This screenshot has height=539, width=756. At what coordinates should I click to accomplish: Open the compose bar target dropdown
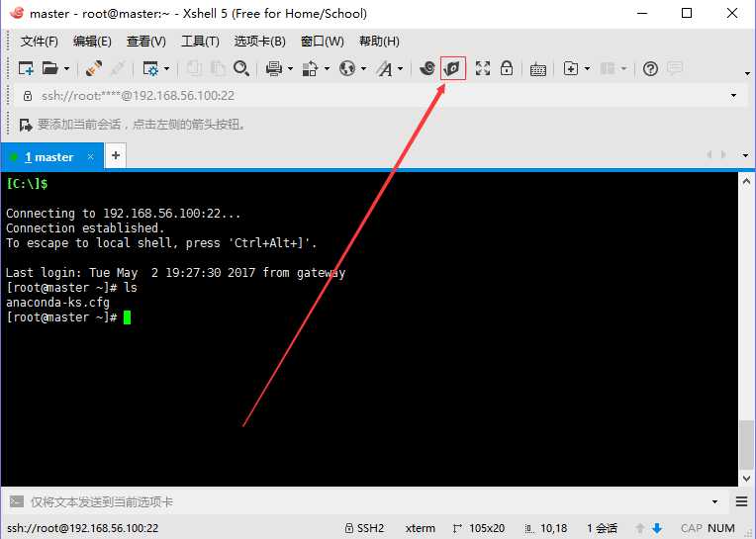pyautogui.click(x=714, y=501)
